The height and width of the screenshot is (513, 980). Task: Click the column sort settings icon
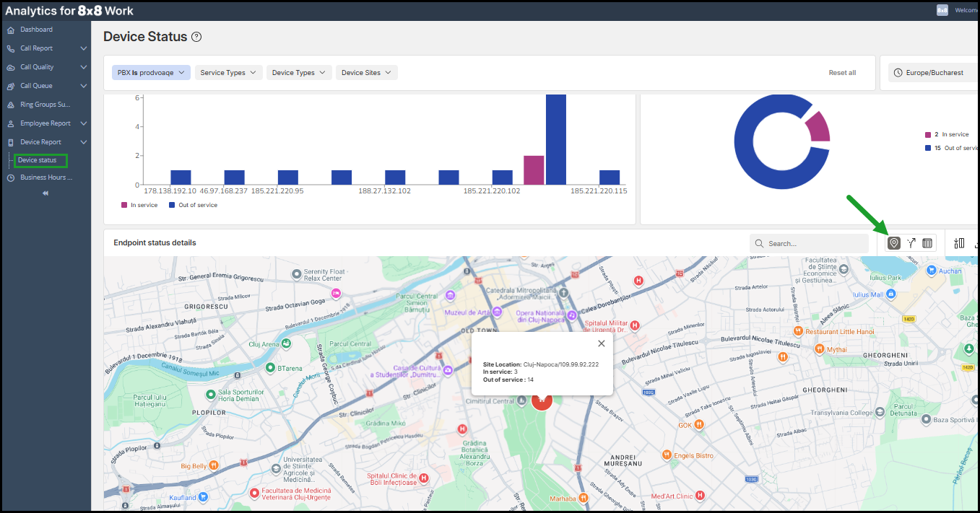click(959, 243)
